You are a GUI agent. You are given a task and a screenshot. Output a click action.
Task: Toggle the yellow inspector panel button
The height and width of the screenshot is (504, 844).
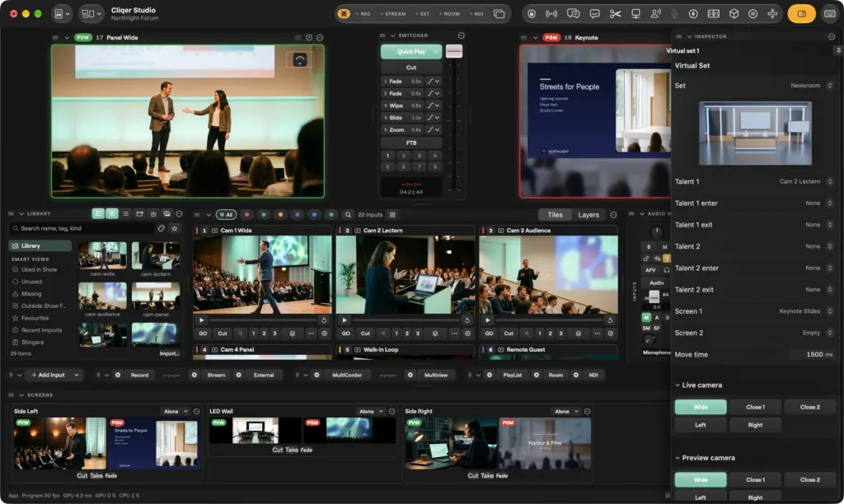[801, 14]
